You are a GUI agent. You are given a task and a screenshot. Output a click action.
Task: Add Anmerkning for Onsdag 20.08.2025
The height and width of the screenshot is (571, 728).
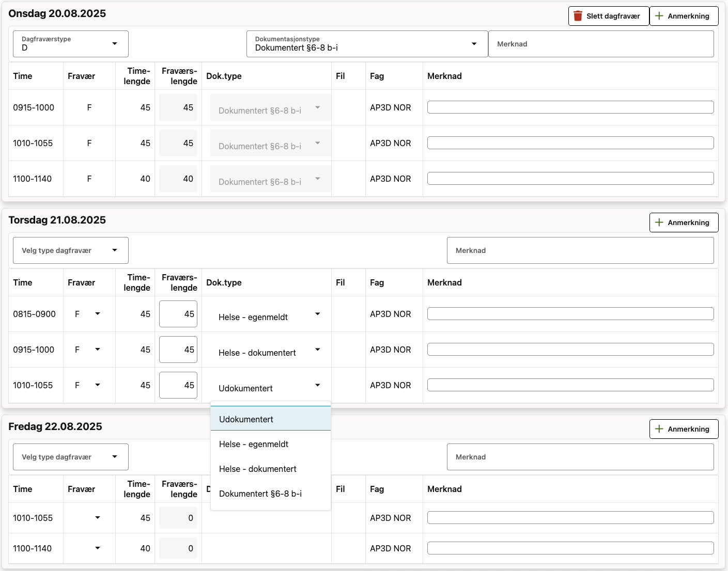683,16
